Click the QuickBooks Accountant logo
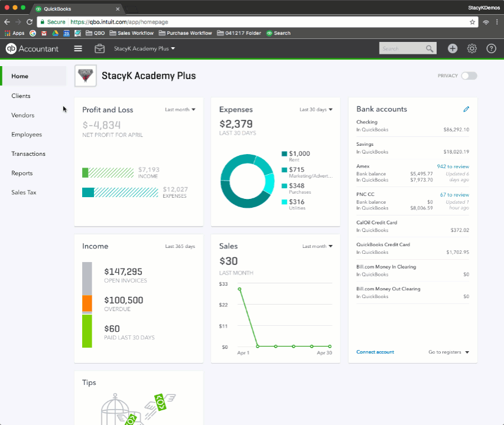 click(x=32, y=48)
